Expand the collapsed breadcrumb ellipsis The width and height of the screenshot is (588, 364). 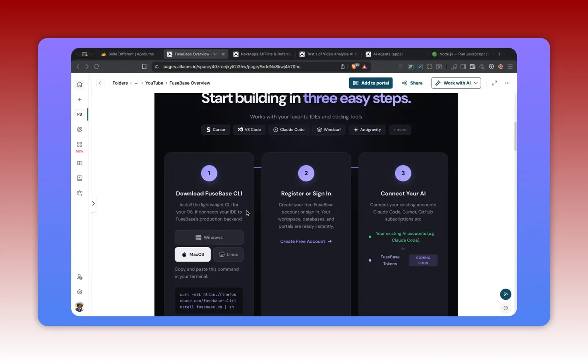[x=136, y=83]
